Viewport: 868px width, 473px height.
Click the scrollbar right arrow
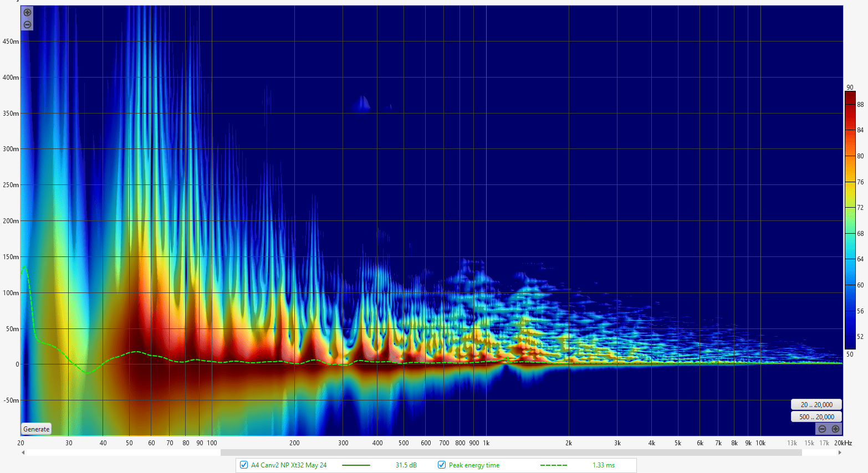tap(840, 453)
